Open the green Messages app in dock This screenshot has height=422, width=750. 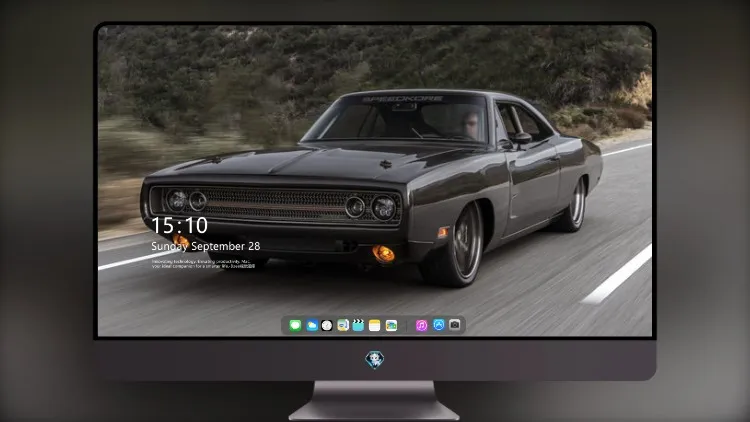[x=295, y=325]
